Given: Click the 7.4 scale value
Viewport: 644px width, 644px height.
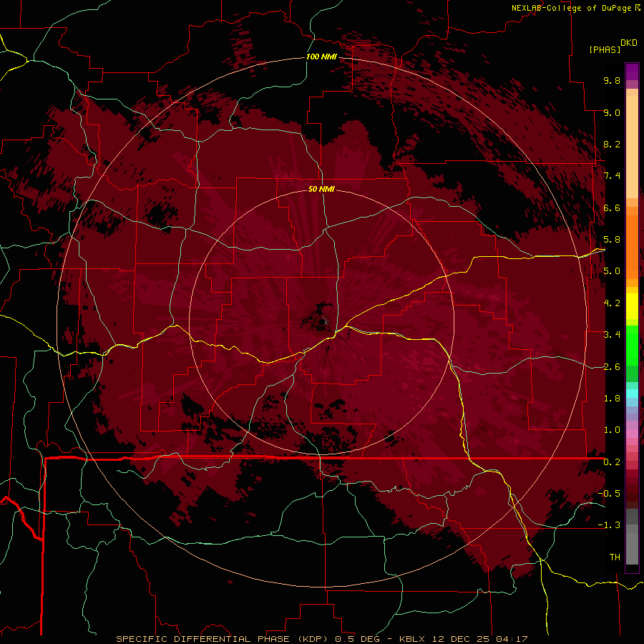Looking at the screenshot, I should (x=612, y=176).
